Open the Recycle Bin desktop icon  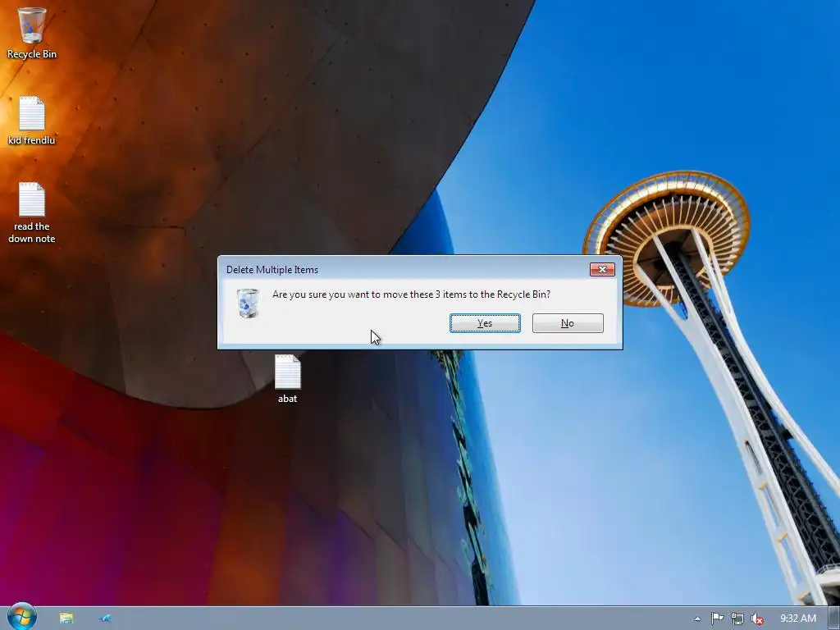tap(32, 33)
